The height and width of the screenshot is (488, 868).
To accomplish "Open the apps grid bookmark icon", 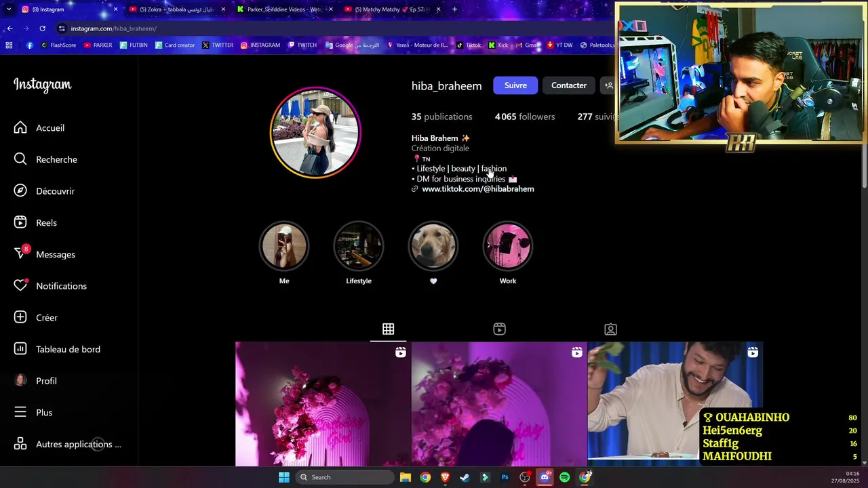I will click(x=9, y=45).
